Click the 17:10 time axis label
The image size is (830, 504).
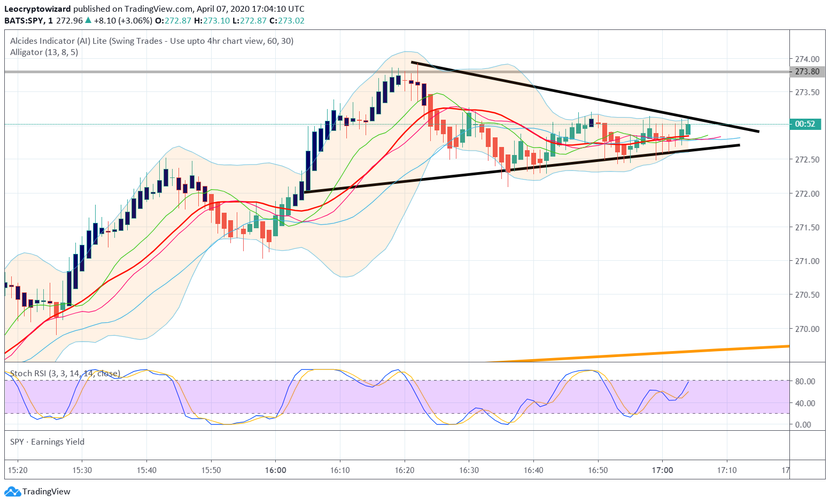tap(727, 470)
